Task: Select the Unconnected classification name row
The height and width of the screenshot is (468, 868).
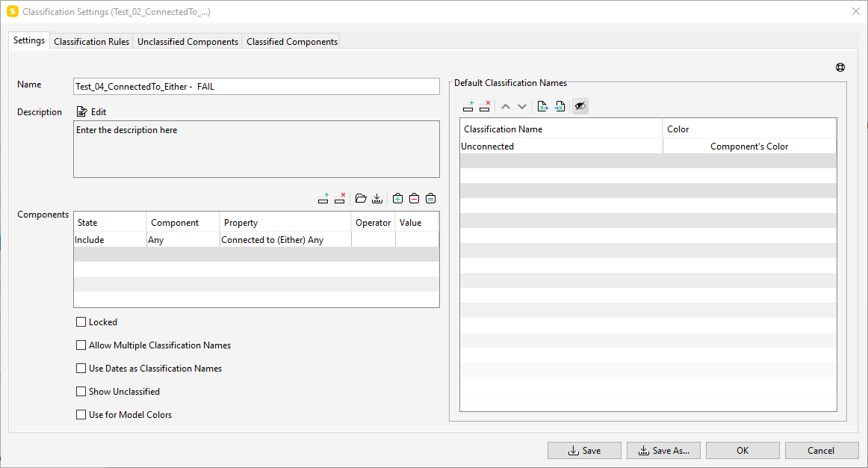Action: tap(561, 147)
